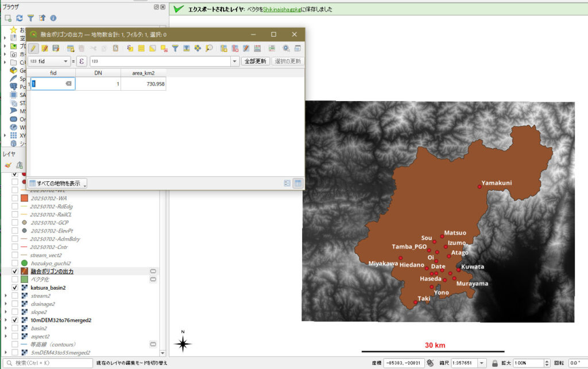Click the orange 20250702-WA layer symbol swatch

[24, 198]
